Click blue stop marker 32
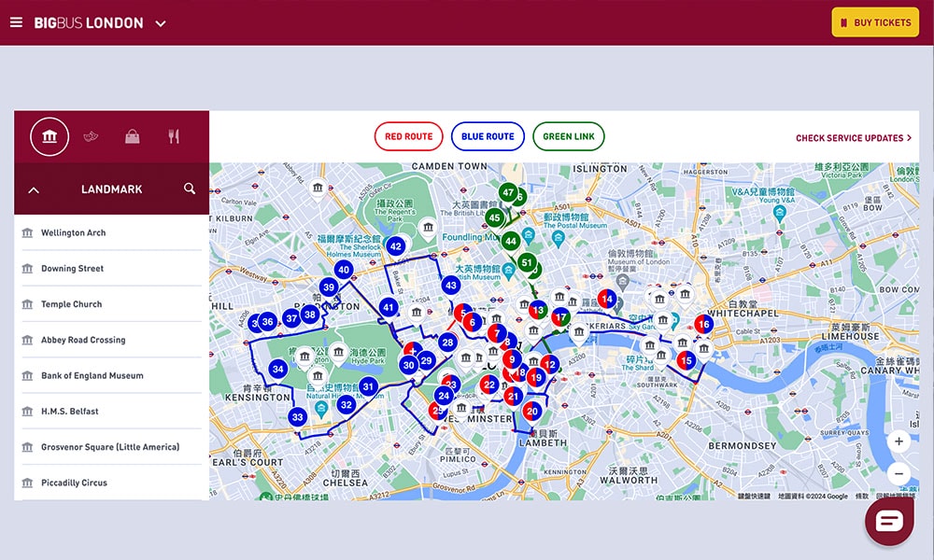 tap(347, 405)
